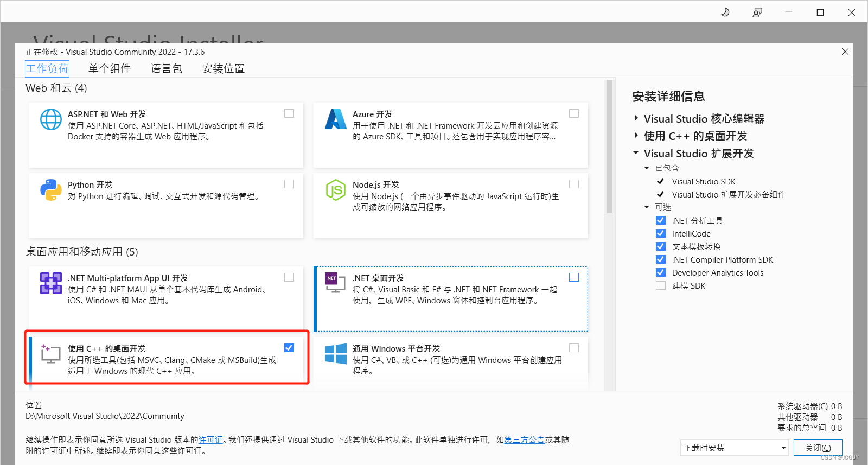
Task: Uncheck Developer Analytics Tools
Action: click(661, 272)
